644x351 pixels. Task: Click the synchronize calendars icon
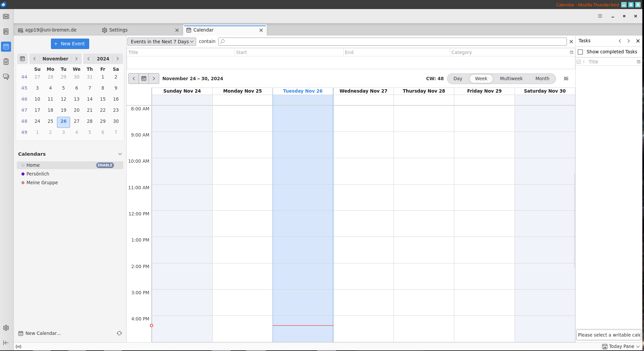pos(119,333)
